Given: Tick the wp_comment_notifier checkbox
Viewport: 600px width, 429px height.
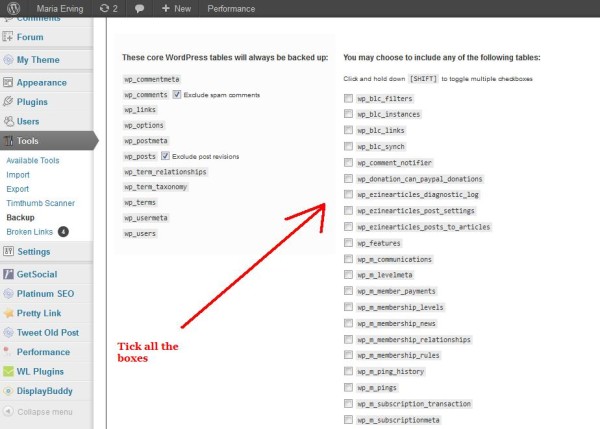Looking at the screenshot, I should [x=348, y=162].
